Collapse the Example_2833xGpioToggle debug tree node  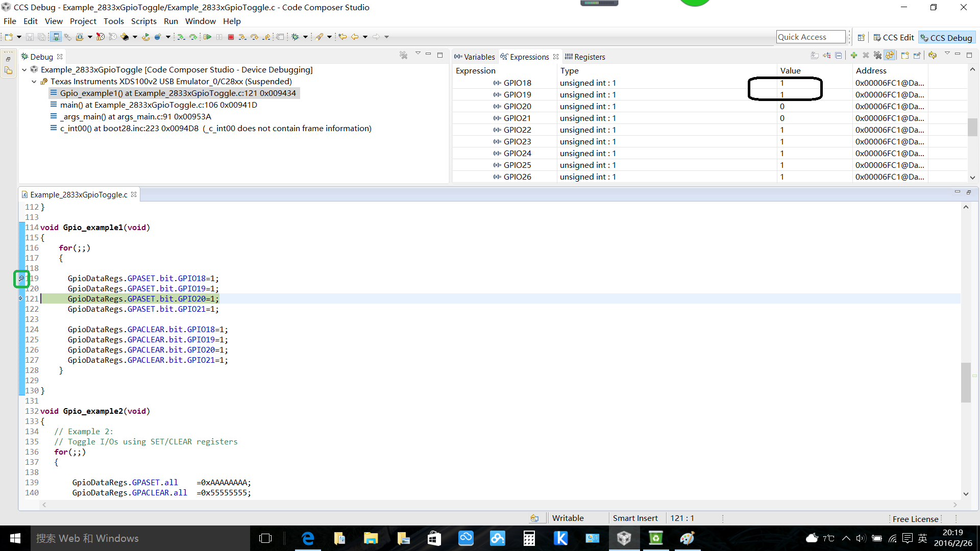tap(24, 69)
